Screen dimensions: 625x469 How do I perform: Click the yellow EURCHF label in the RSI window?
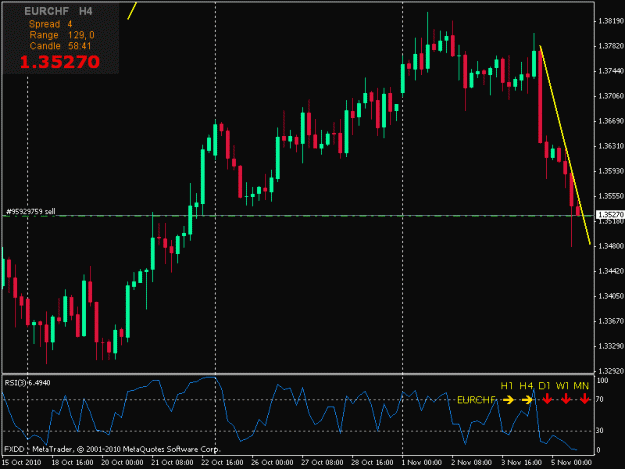tap(476, 400)
